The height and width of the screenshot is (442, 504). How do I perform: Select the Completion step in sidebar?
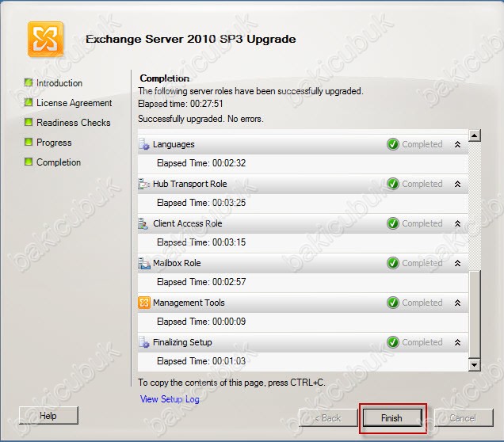(x=59, y=162)
